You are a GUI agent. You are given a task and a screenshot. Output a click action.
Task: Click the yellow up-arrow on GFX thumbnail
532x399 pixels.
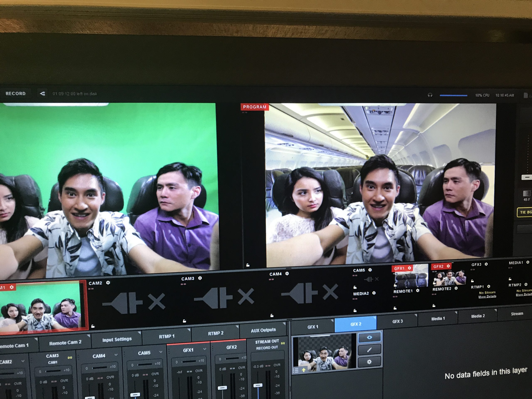304,370
